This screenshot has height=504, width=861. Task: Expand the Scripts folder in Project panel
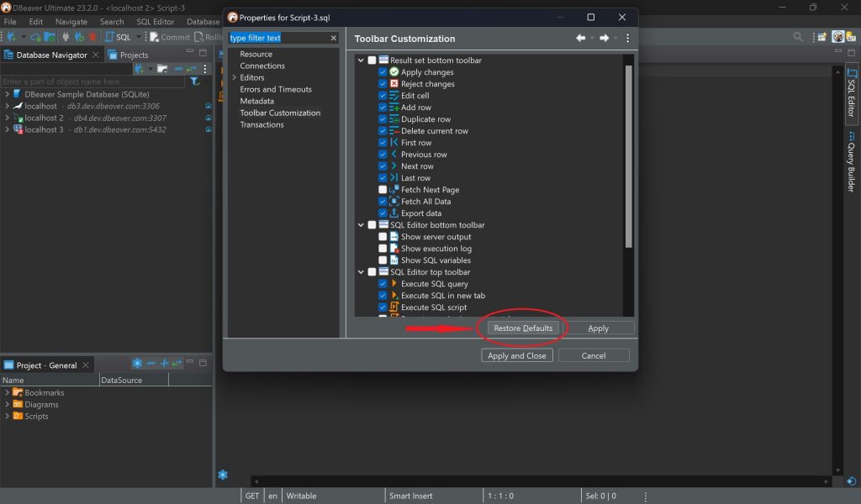(x=7, y=417)
